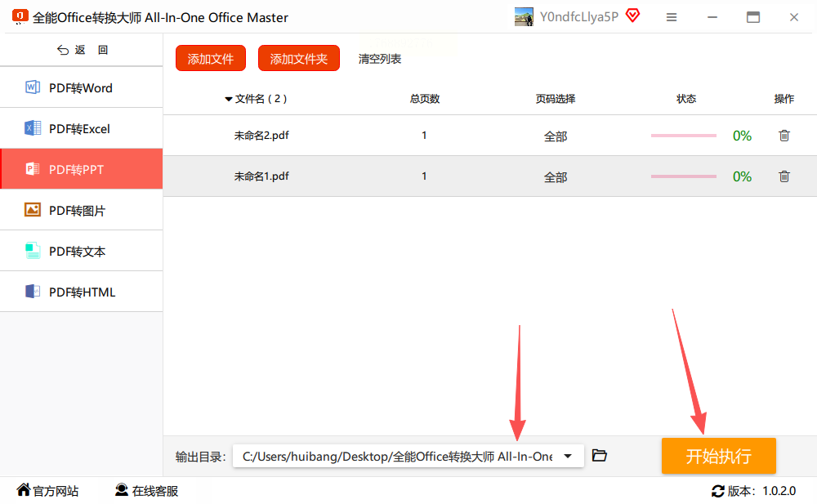
Task: Switch to PDF转Excel conversion
Action: click(x=81, y=128)
